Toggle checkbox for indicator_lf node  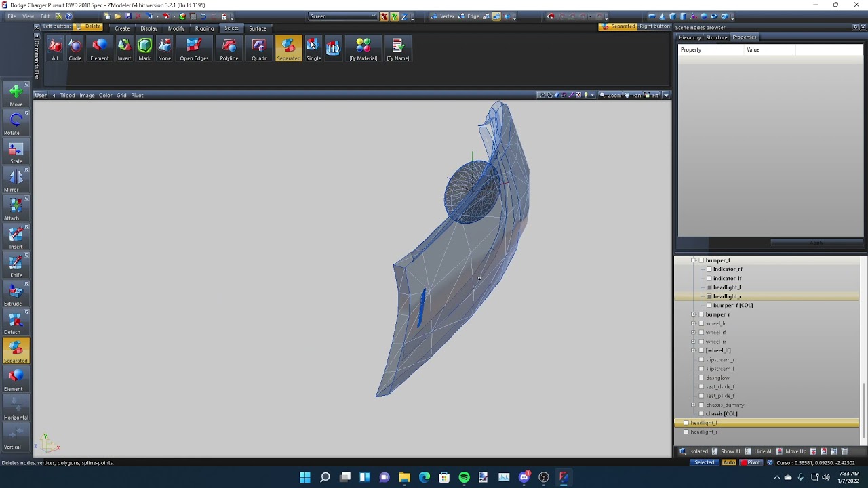point(709,278)
